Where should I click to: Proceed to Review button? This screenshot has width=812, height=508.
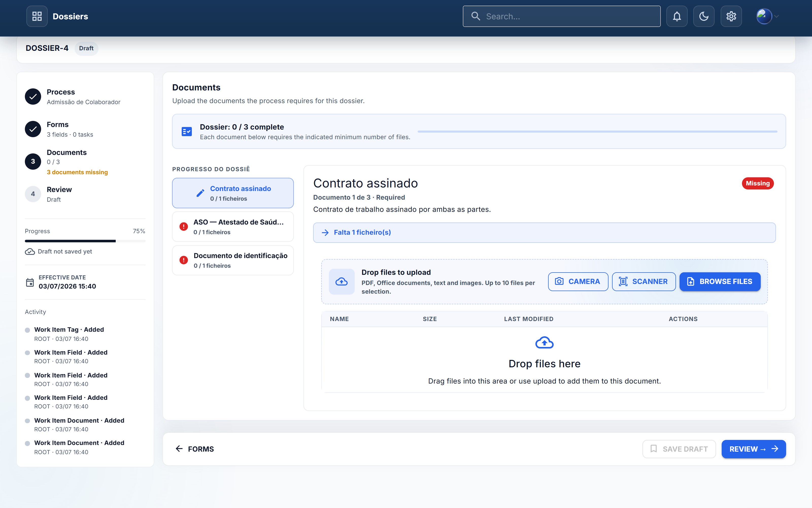tap(754, 449)
